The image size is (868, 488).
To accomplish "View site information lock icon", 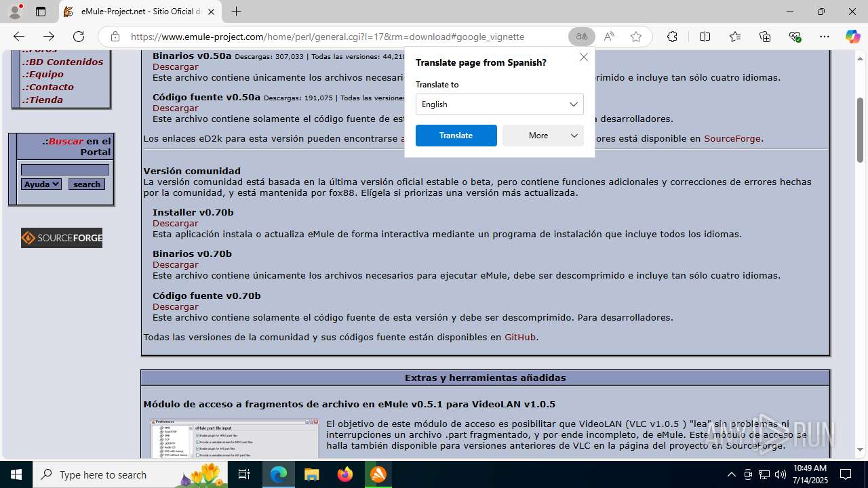I will pyautogui.click(x=115, y=37).
